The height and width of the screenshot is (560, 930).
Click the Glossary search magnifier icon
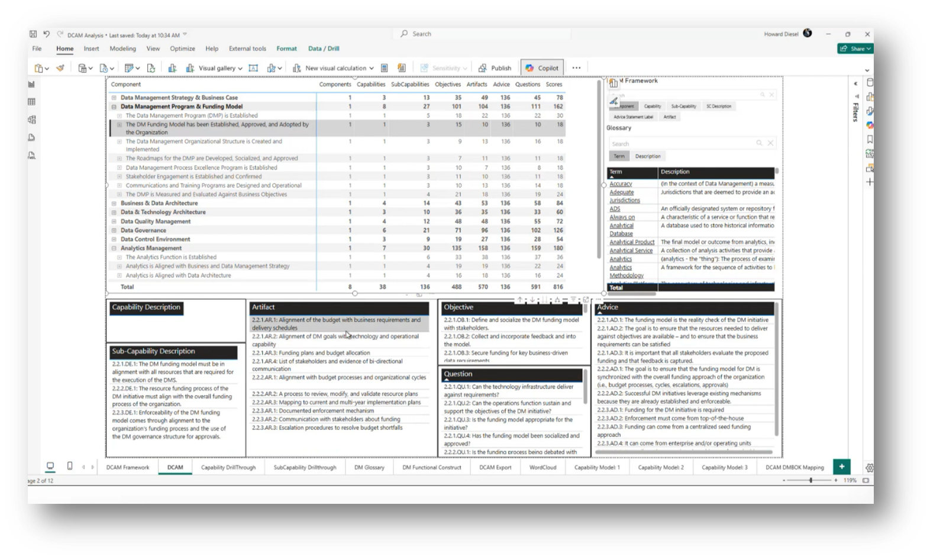tap(759, 143)
